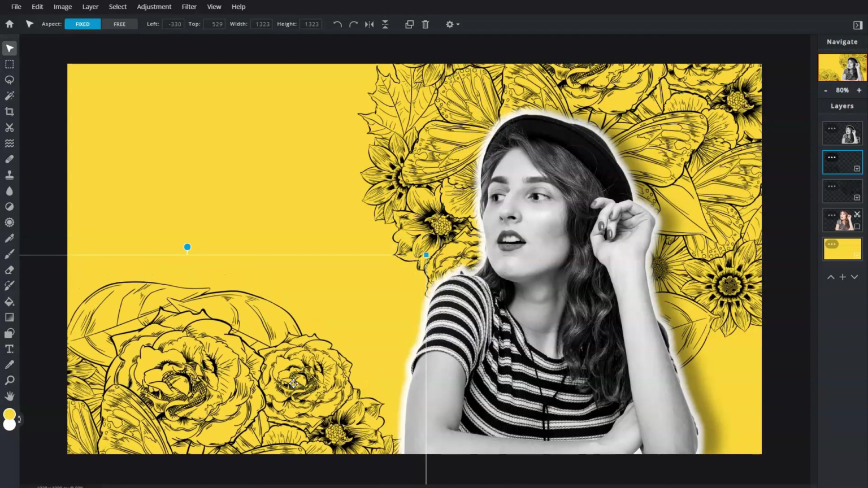Image resolution: width=868 pixels, height=488 pixels.
Task: Delete the layer with the trash icon
Action: tap(425, 24)
